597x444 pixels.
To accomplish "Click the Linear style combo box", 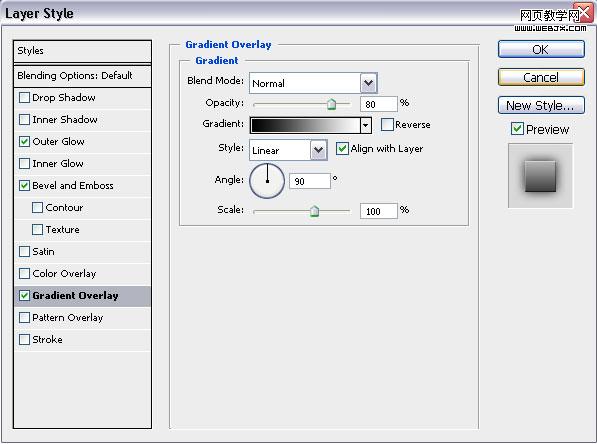I will coord(288,150).
